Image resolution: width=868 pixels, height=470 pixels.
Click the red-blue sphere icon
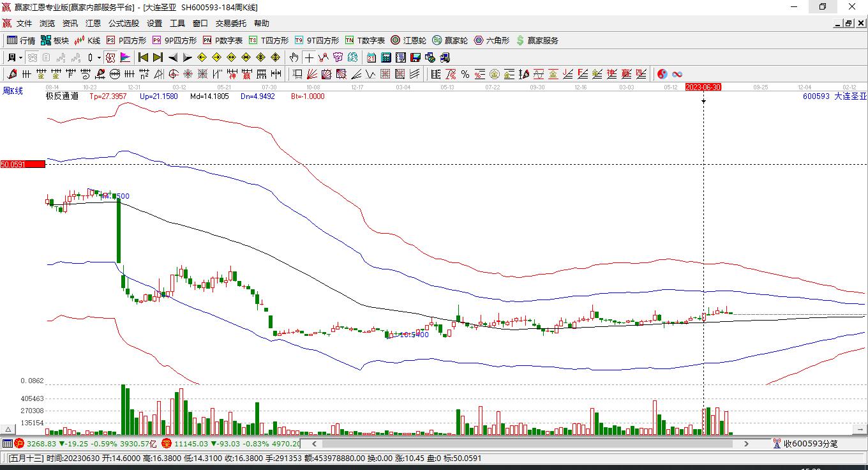[x=662, y=74]
